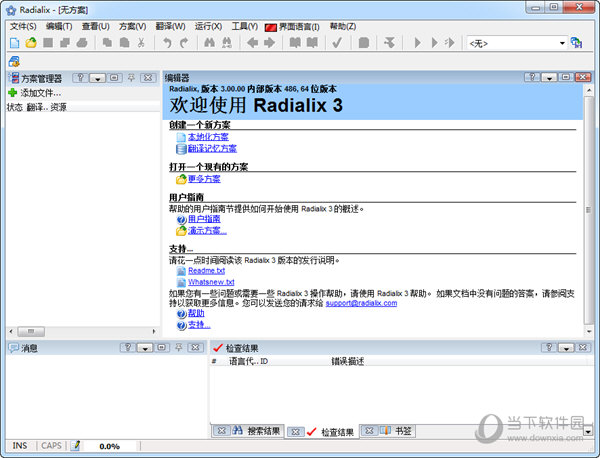Click the first Run play icon
600x458 pixels.
417,42
